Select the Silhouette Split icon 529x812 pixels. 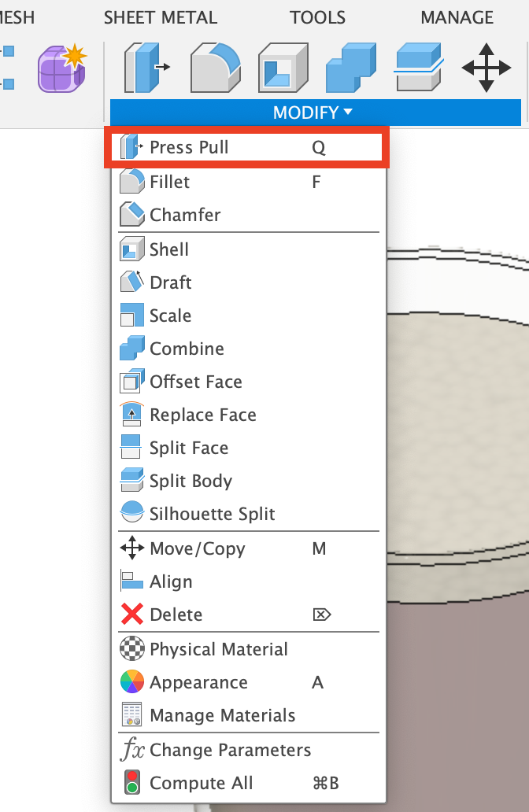pos(132,514)
